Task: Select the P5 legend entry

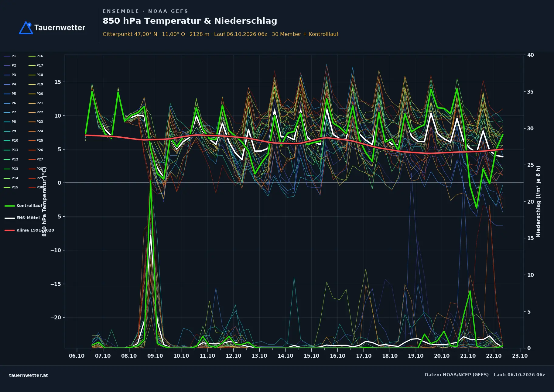Action: 10,94
